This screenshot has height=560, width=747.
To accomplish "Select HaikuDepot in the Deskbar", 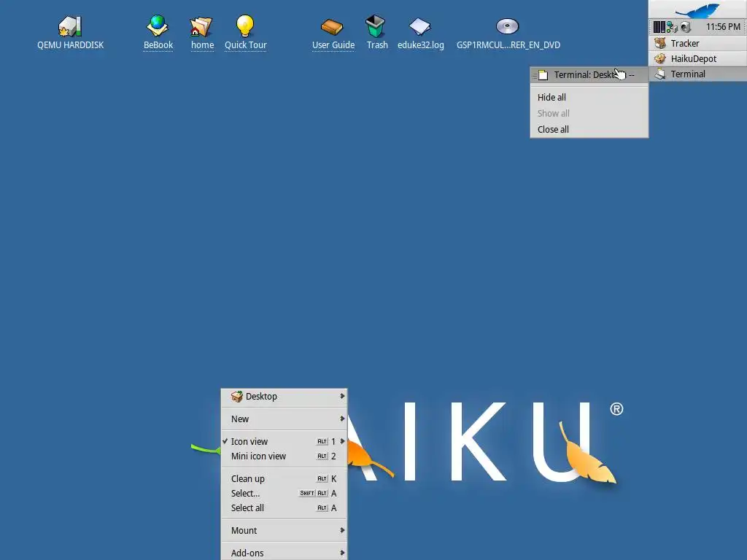I will 698,58.
